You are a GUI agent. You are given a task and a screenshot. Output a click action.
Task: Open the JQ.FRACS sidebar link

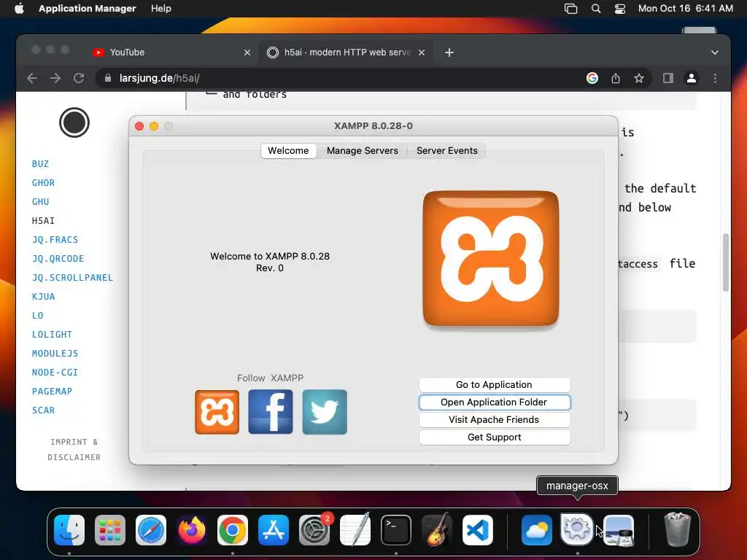[55, 240]
